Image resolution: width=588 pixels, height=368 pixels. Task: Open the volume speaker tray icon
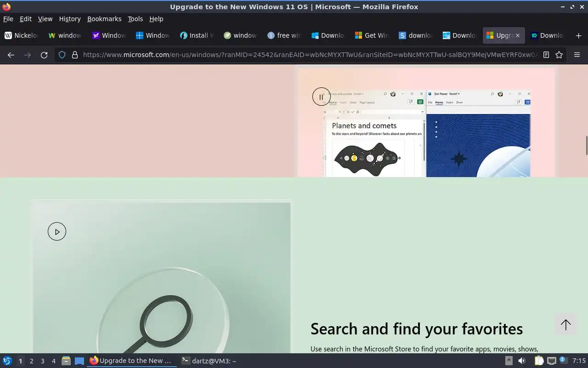(522, 361)
